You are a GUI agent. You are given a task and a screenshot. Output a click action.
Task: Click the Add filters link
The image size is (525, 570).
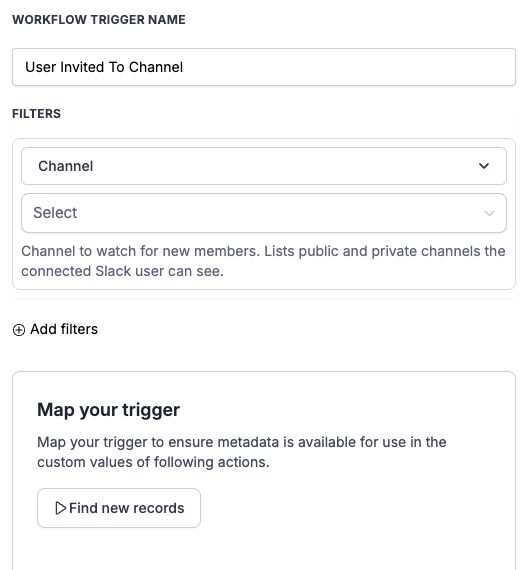click(x=55, y=329)
